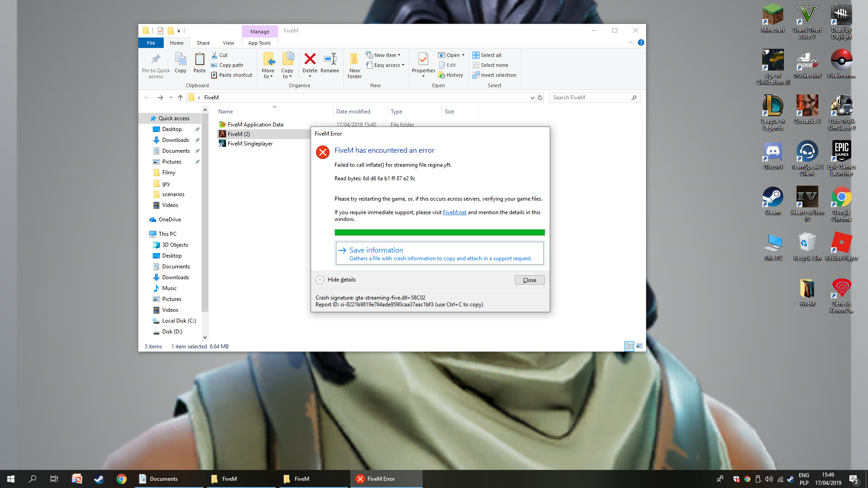Open Google Chrome from the taskbar
Image resolution: width=868 pixels, height=488 pixels.
click(121, 479)
